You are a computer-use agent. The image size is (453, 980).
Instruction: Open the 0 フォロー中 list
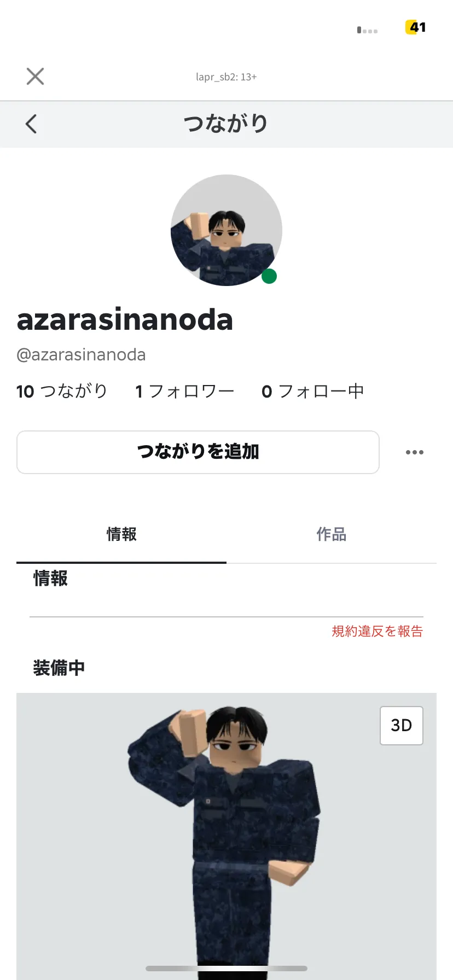(x=313, y=391)
